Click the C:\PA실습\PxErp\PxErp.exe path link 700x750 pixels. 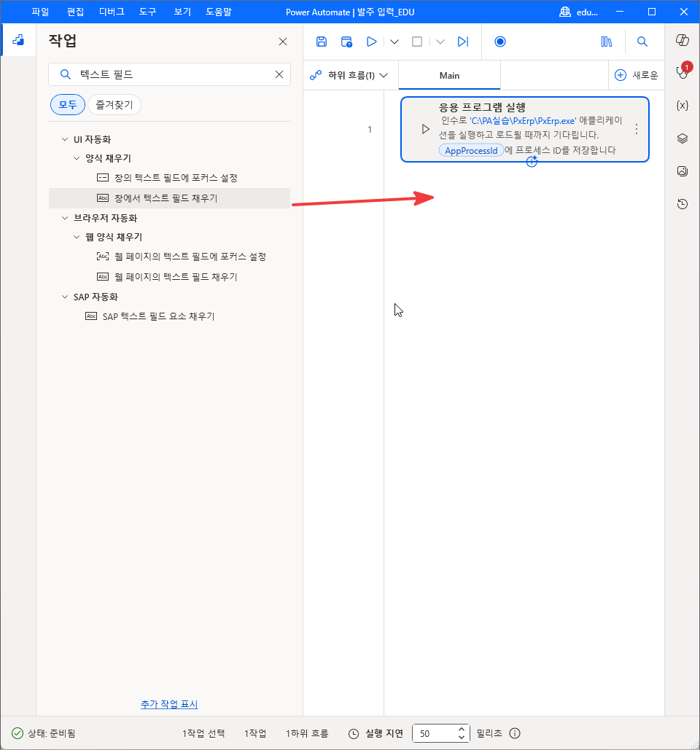(523, 120)
